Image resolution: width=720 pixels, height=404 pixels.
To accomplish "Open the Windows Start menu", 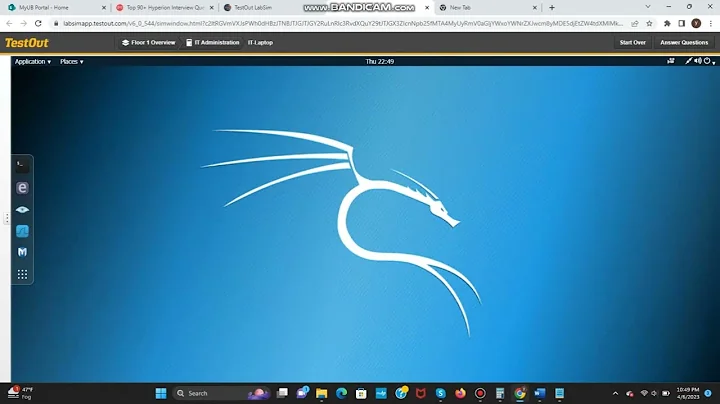I will pos(161,393).
